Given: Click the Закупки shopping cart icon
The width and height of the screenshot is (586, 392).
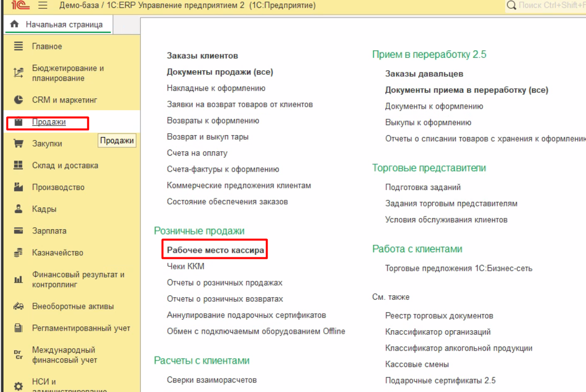Looking at the screenshot, I should tap(18, 144).
